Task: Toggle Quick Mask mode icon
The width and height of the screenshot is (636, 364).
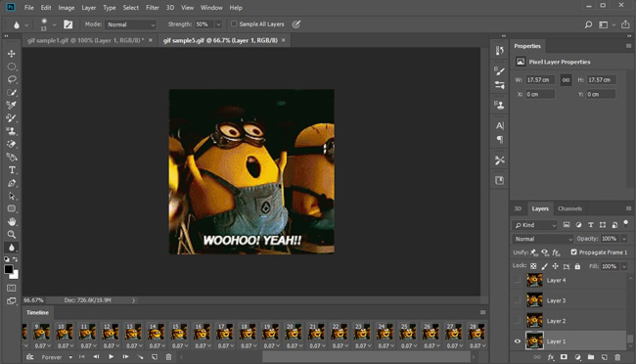Action: 12,288
